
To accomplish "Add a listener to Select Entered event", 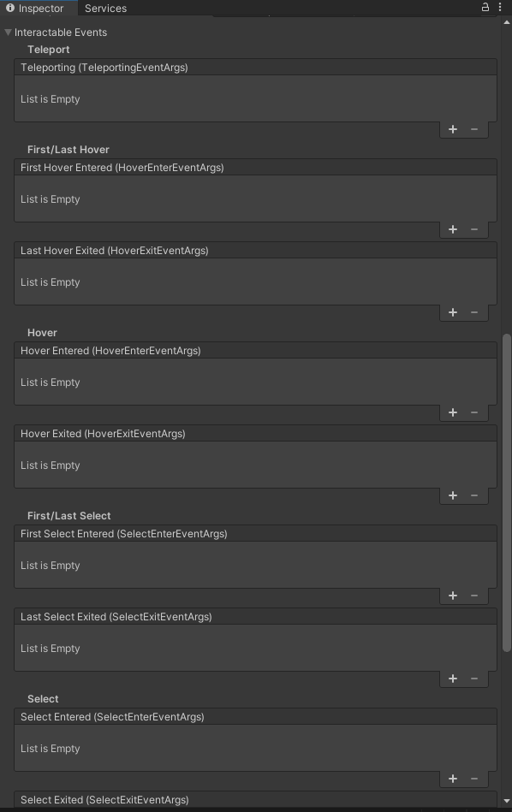I will tap(453, 779).
